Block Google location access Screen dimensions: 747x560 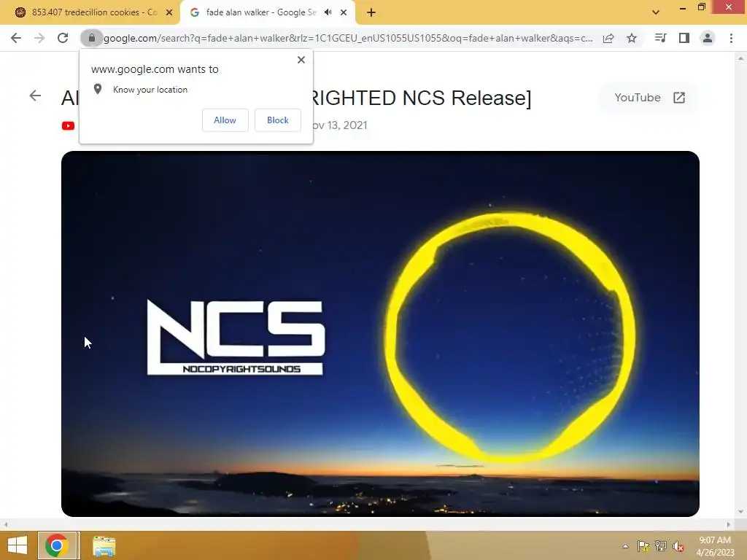pyautogui.click(x=278, y=120)
